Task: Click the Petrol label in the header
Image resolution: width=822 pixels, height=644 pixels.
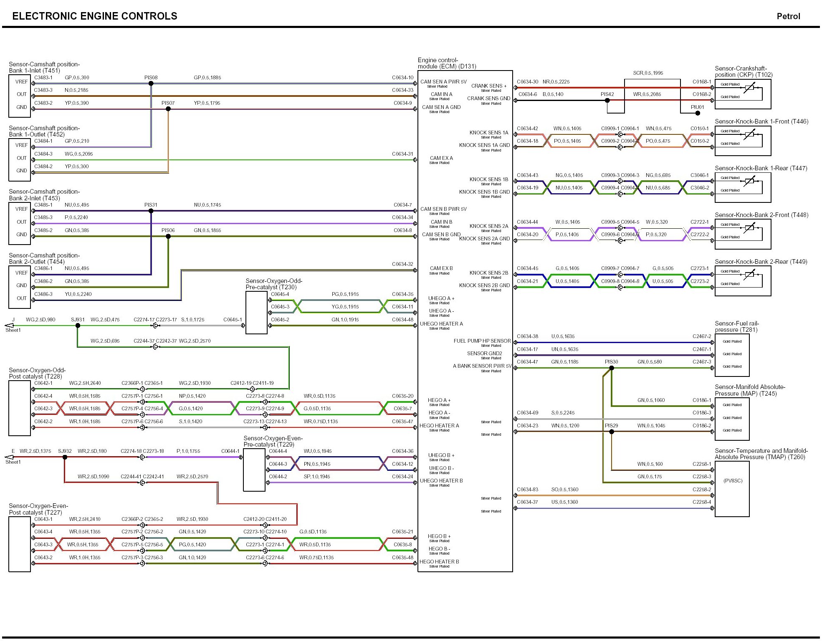Action: coord(788,16)
